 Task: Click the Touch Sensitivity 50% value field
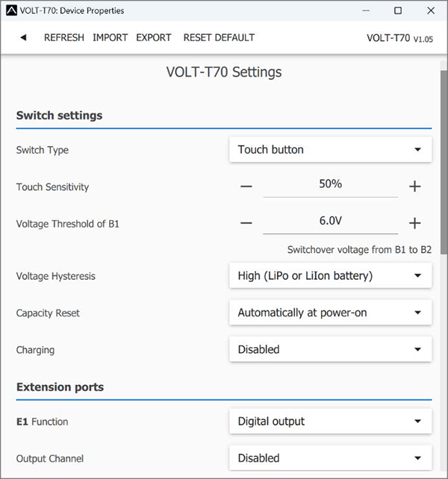pos(330,184)
